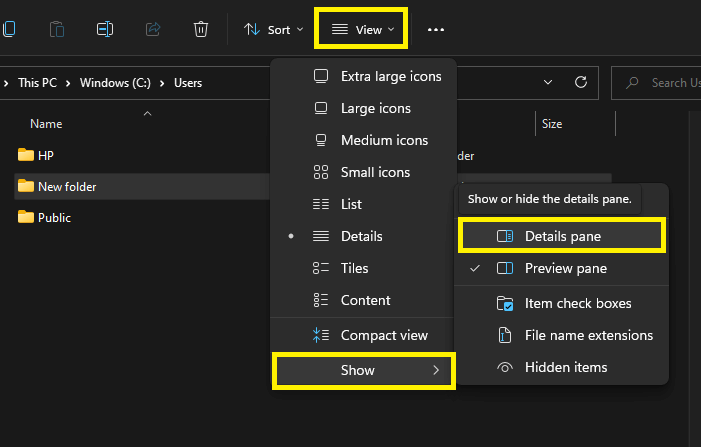Open the Sort dropdown
The width and height of the screenshot is (701, 447).
[x=273, y=30]
